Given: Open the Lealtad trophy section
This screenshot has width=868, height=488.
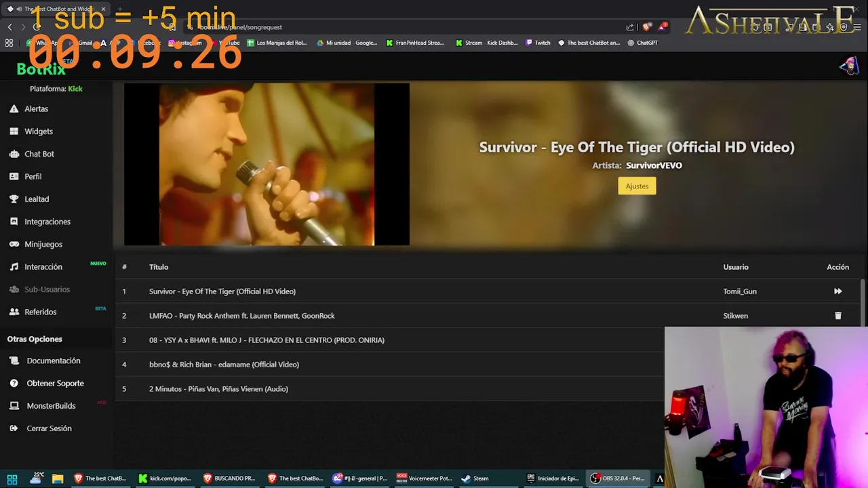Looking at the screenshot, I should (29, 199).
